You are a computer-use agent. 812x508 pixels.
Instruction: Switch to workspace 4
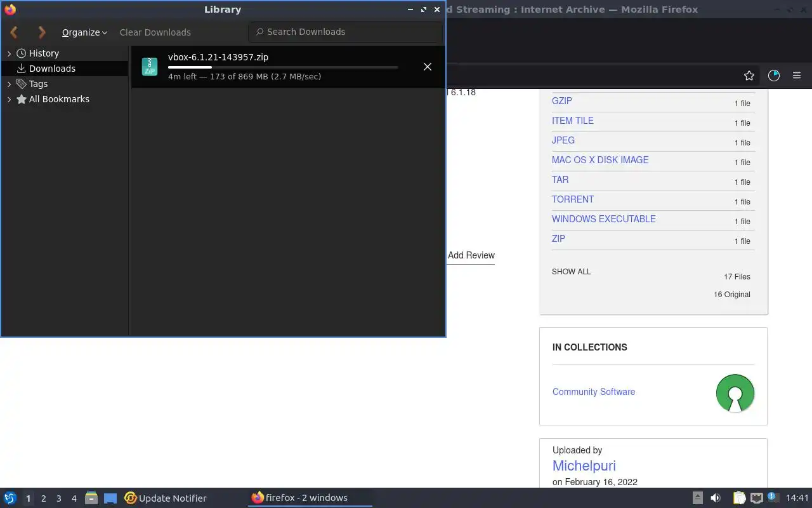pyautogui.click(x=74, y=498)
